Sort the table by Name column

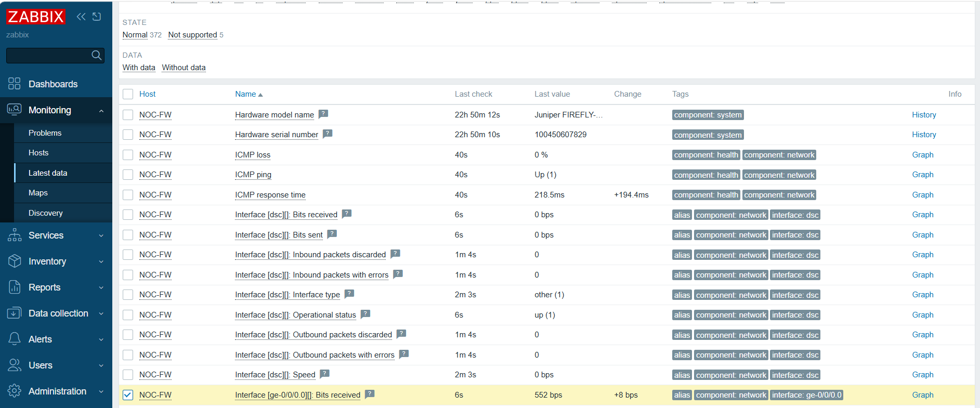click(x=246, y=94)
